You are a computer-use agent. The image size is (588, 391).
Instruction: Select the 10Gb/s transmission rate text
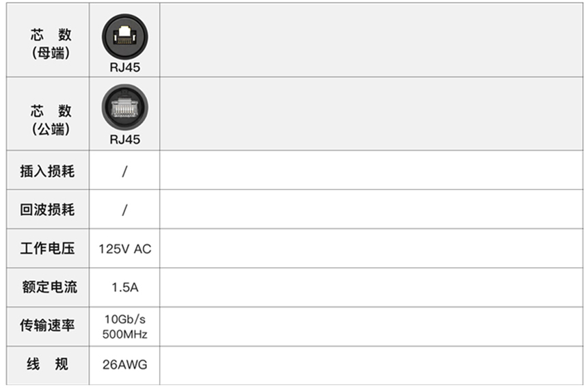tap(125, 319)
